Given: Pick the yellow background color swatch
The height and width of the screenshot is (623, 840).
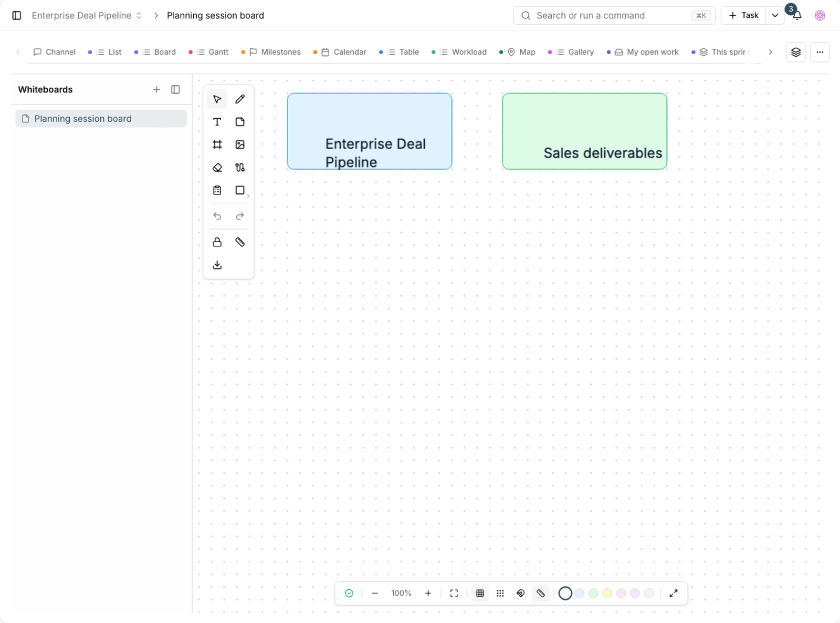Looking at the screenshot, I should click(607, 594).
